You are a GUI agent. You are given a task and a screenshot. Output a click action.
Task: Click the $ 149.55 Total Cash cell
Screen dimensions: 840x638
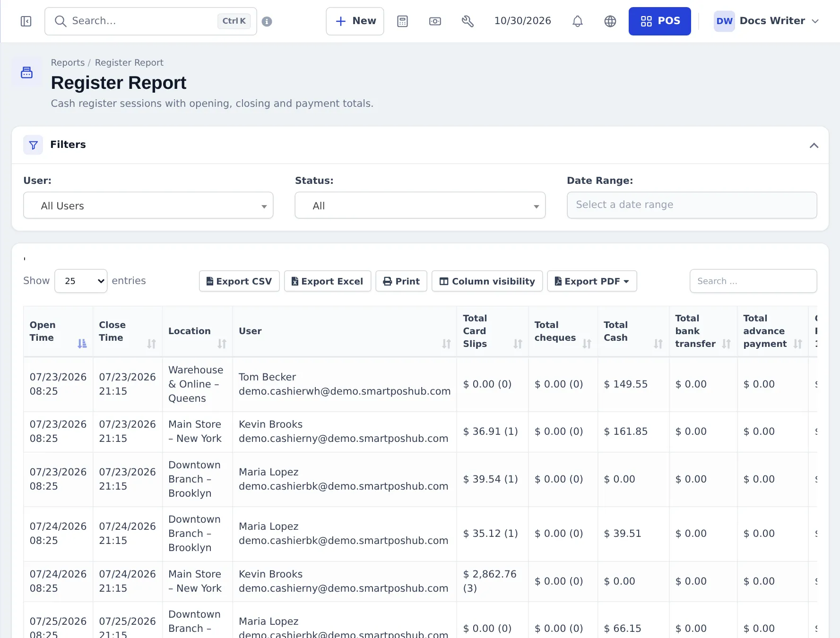(633, 384)
